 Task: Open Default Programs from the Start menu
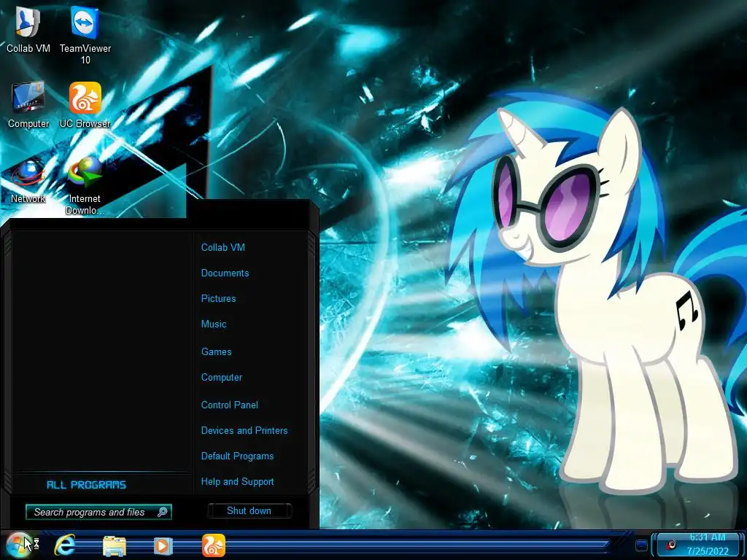pyautogui.click(x=237, y=456)
